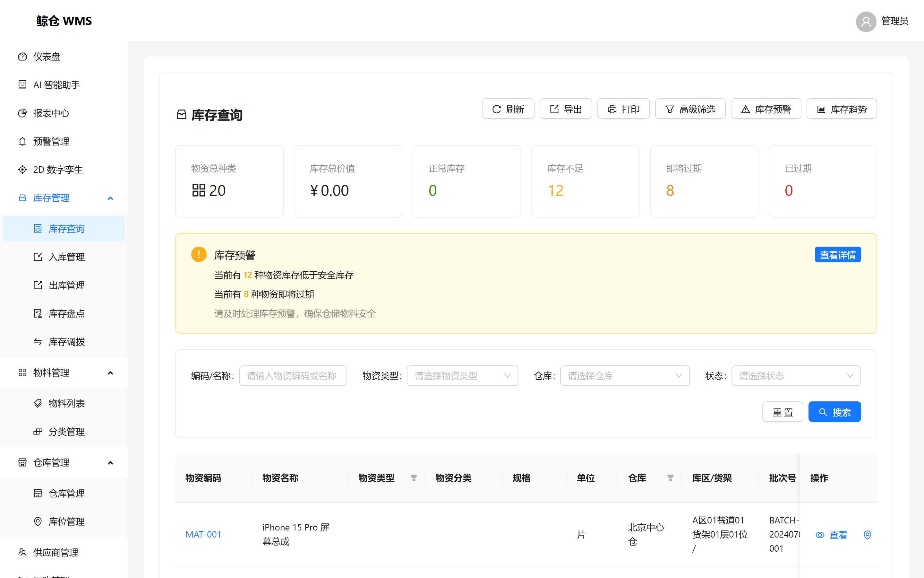Click the 报表中心 pie chart icon

[x=22, y=113]
